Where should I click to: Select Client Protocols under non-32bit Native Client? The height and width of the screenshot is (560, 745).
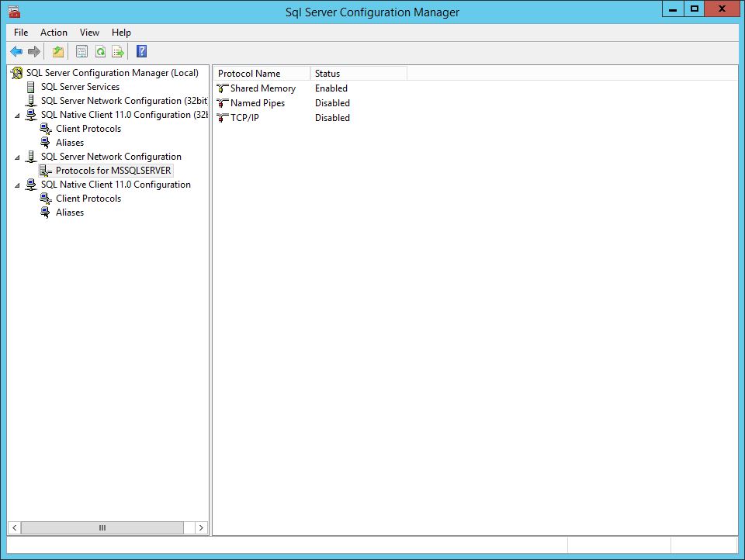tap(88, 199)
